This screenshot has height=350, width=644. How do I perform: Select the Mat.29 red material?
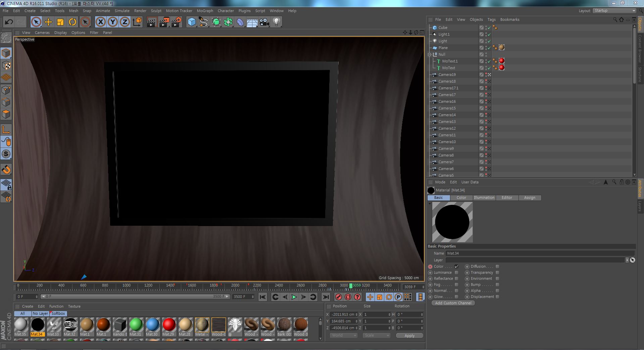tap(169, 326)
